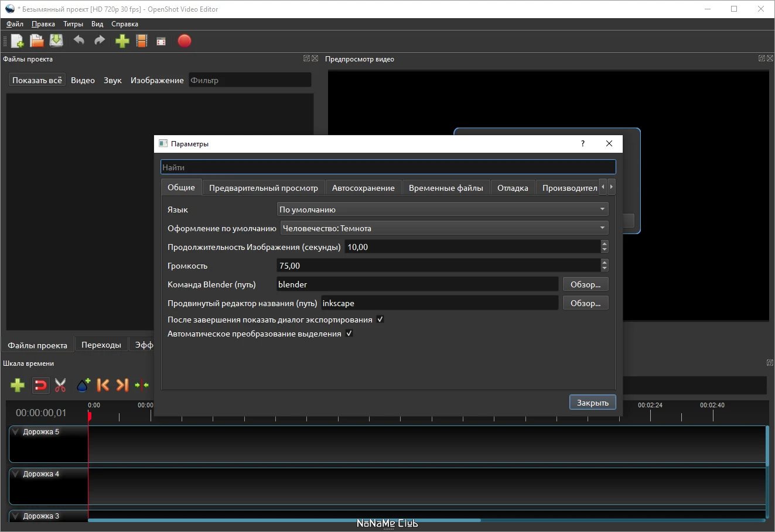The image size is (775, 532).
Task: Click the Найти search field
Action: tap(388, 167)
